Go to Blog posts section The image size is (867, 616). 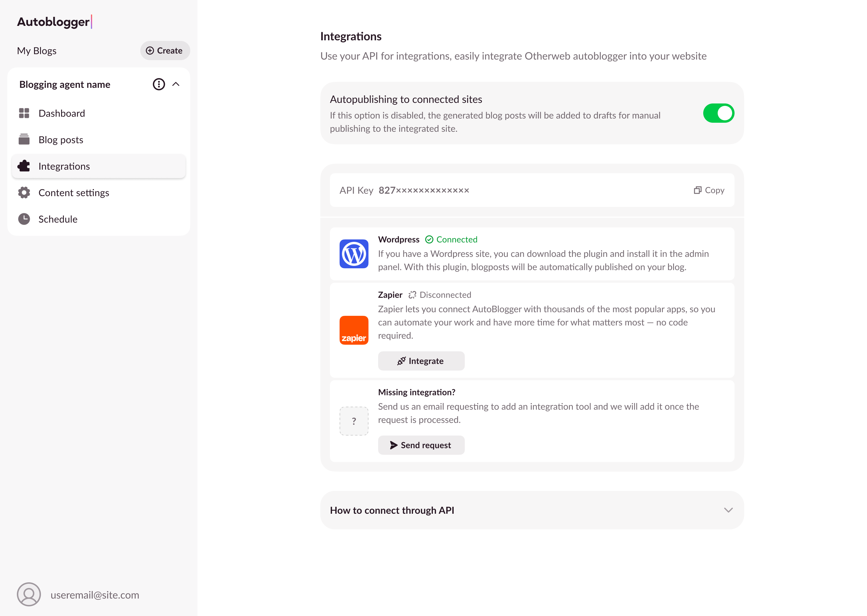[61, 140]
